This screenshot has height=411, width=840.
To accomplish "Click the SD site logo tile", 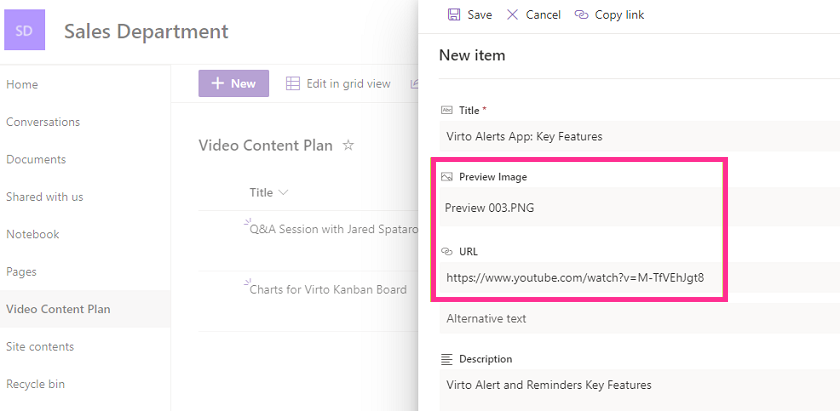I will (x=24, y=31).
